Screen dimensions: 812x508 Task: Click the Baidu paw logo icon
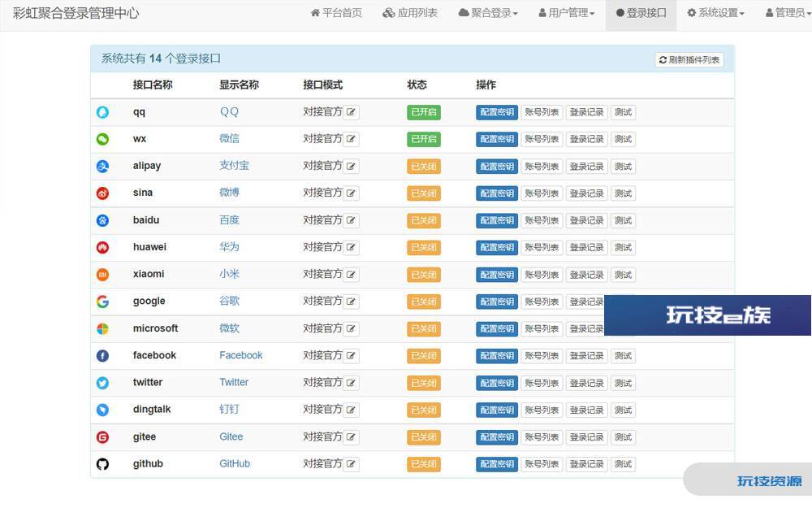(x=102, y=220)
